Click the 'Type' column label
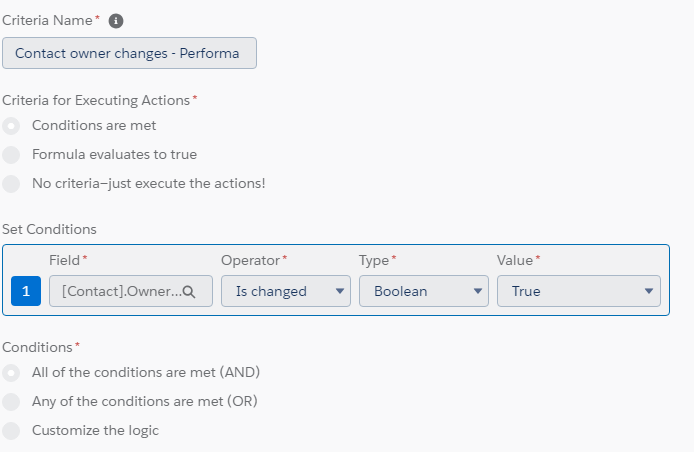The image size is (694, 452). click(x=373, y=260)
